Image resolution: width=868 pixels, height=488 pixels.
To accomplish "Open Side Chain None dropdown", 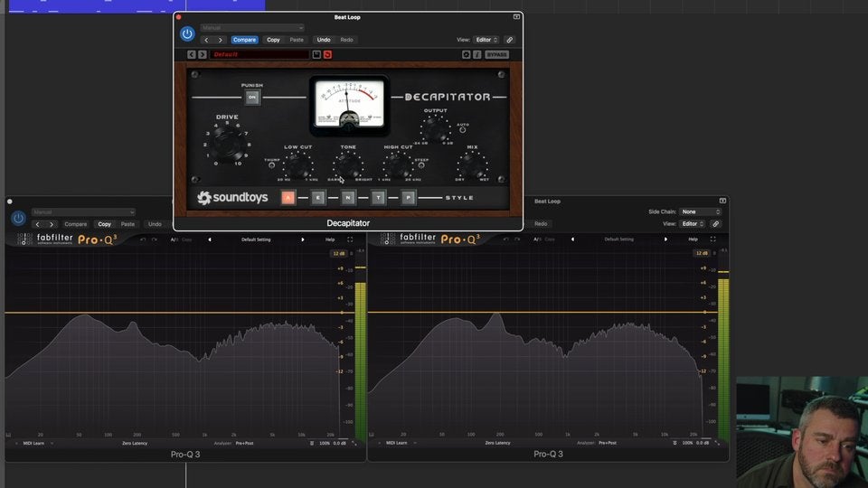I will [x=700, y=211].
